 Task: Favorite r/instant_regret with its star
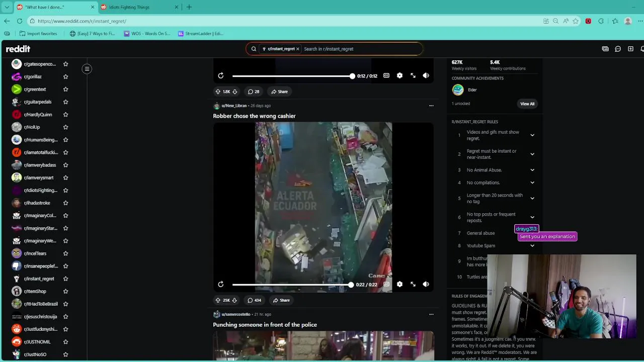click(65, 279)
